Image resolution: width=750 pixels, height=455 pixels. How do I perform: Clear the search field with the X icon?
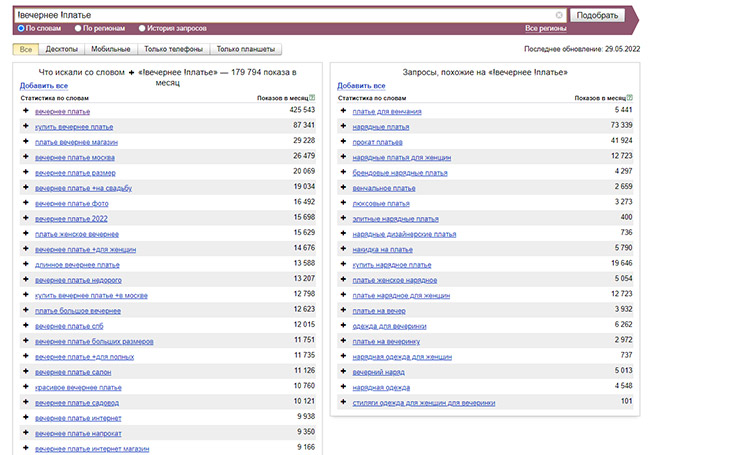tap(559, 15)
